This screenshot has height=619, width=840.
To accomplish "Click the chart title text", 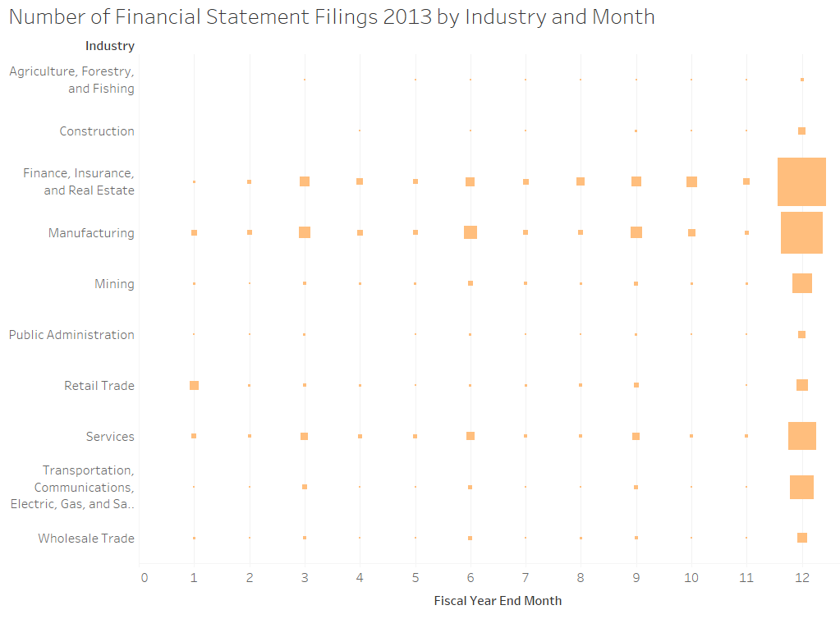I will click(x=332, y=17).
